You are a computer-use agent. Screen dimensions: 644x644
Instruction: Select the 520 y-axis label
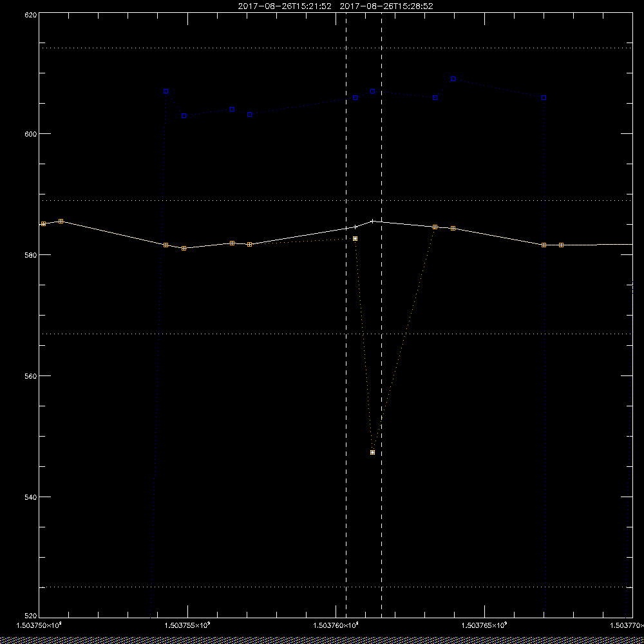point(31,616)
